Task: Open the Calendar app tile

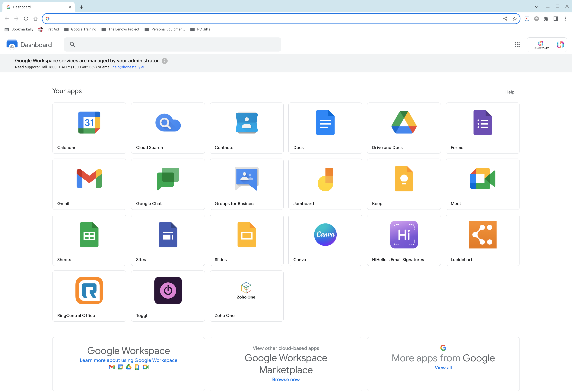Action: coord(89,128)
